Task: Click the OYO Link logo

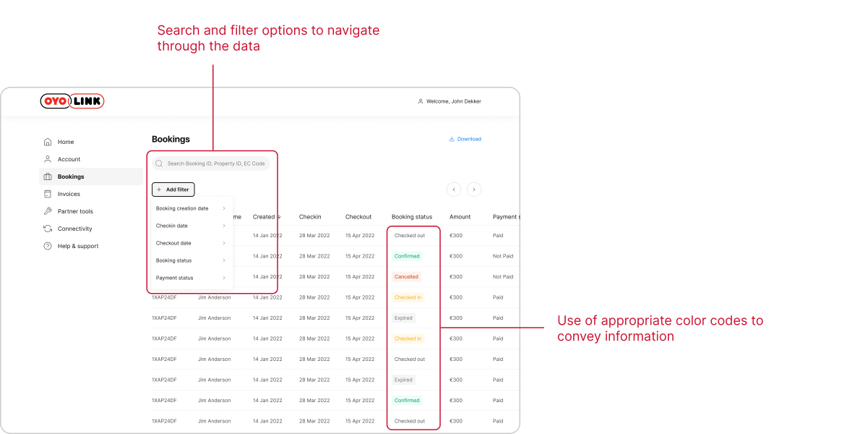Action: pos(72,101)
